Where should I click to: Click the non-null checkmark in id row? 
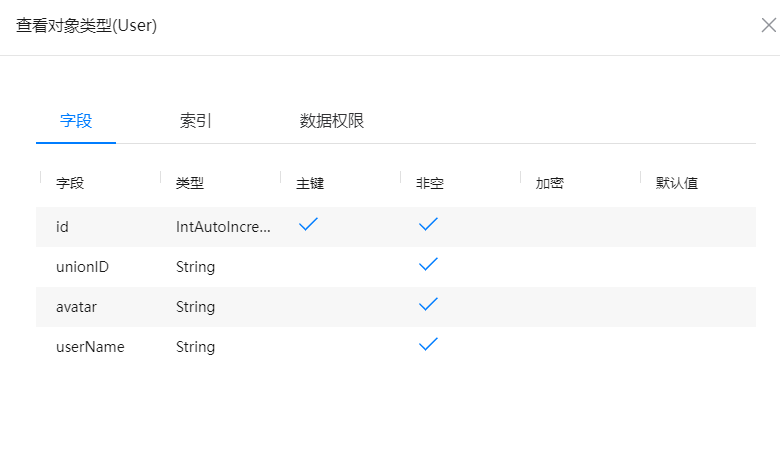(429, 225)
